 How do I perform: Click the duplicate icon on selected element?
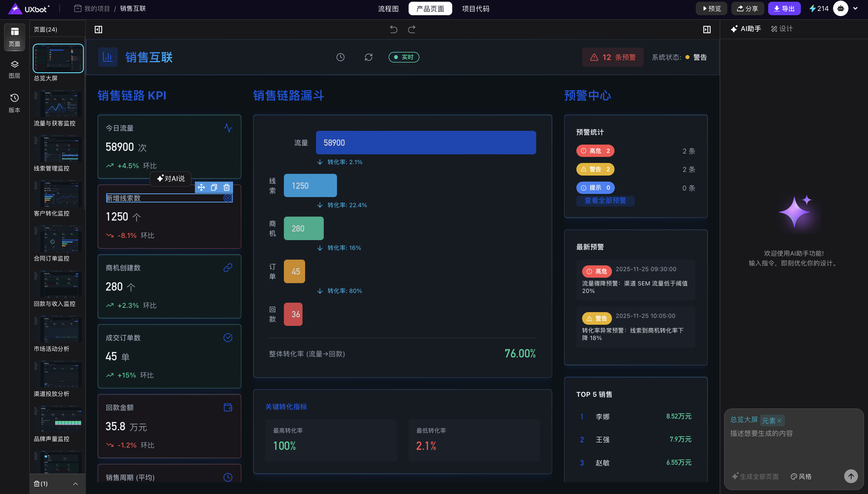pos(214,187)
